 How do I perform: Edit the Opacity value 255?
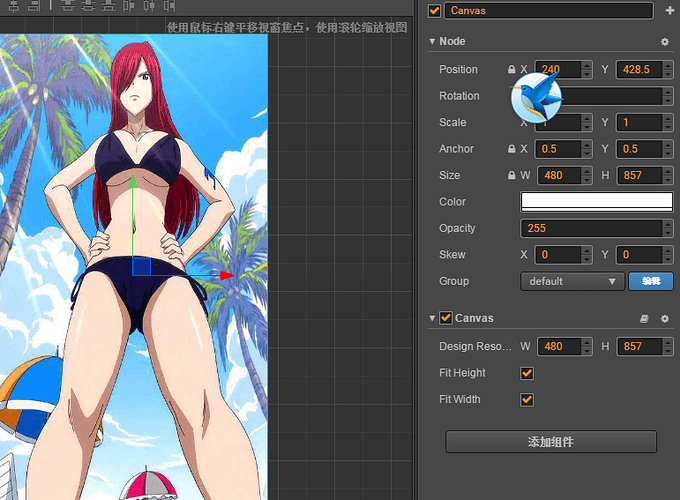click(592, 228)
